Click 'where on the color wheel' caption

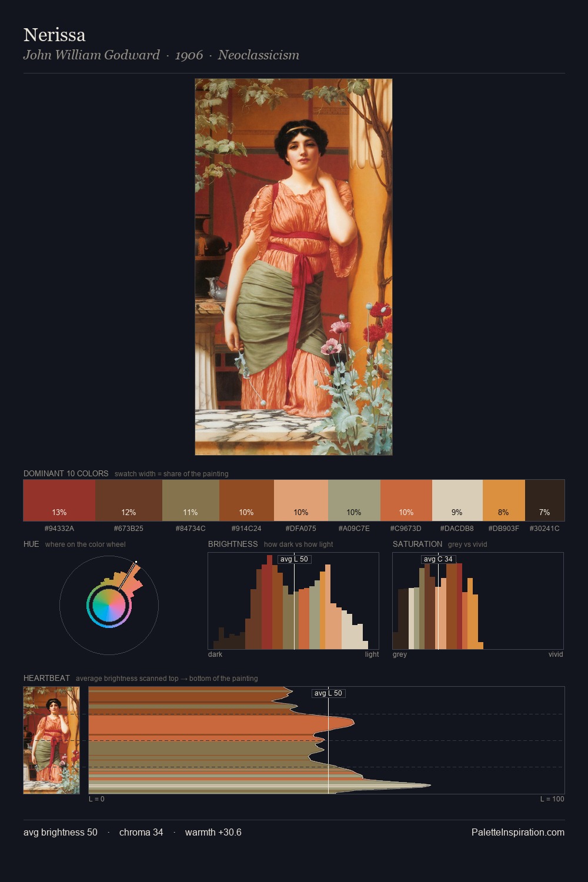coord(85,544)
